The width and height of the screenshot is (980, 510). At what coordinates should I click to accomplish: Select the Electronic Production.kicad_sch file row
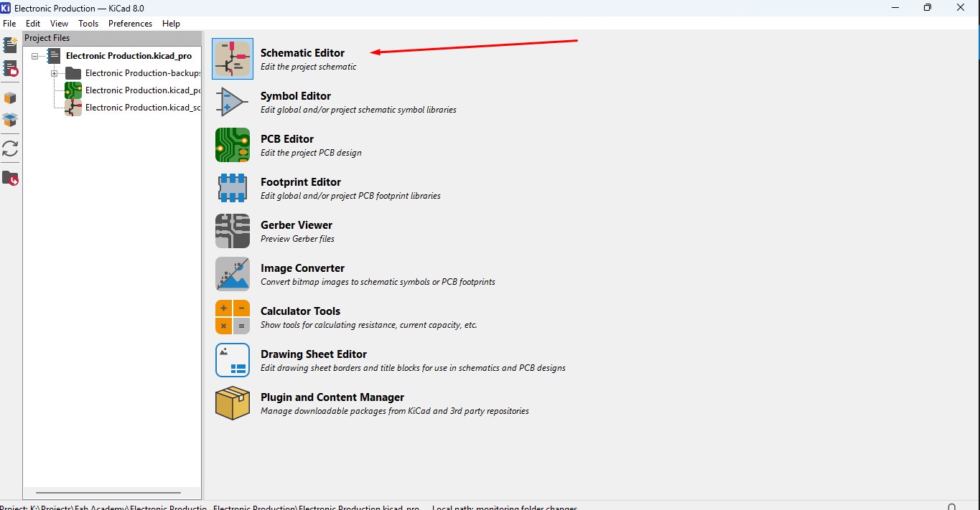coord(143,108)
